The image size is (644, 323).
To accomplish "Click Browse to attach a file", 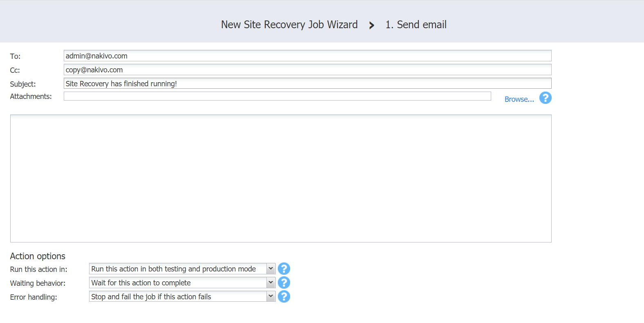I will point(519,99).
